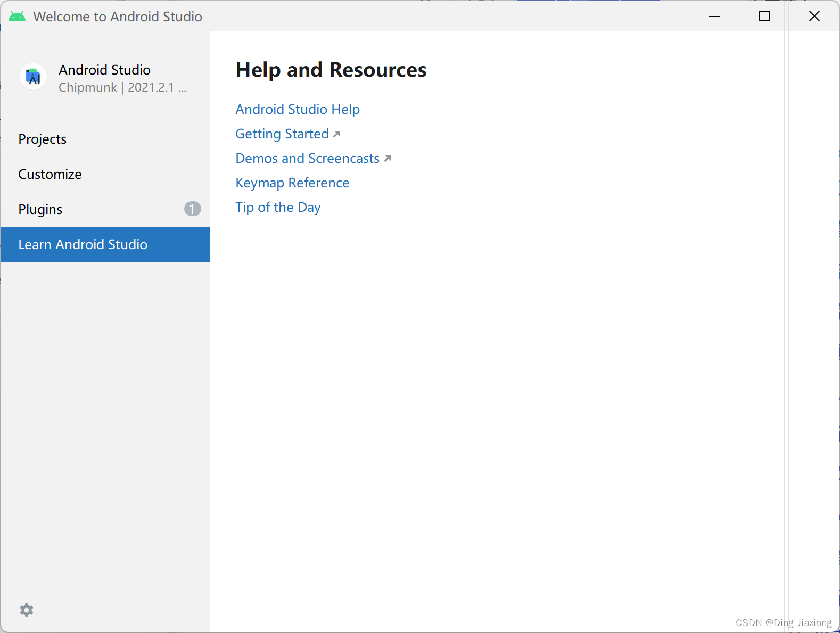Viewport: 840px width, 633px height.
Task: Click the Chipmunk 2021.2.1 version text
Action: (122, 87)
